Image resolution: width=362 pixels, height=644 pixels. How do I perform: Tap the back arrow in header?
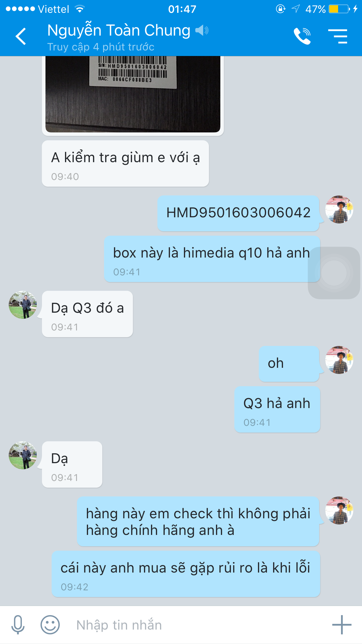pyautogui.click(x=21, y=36)
